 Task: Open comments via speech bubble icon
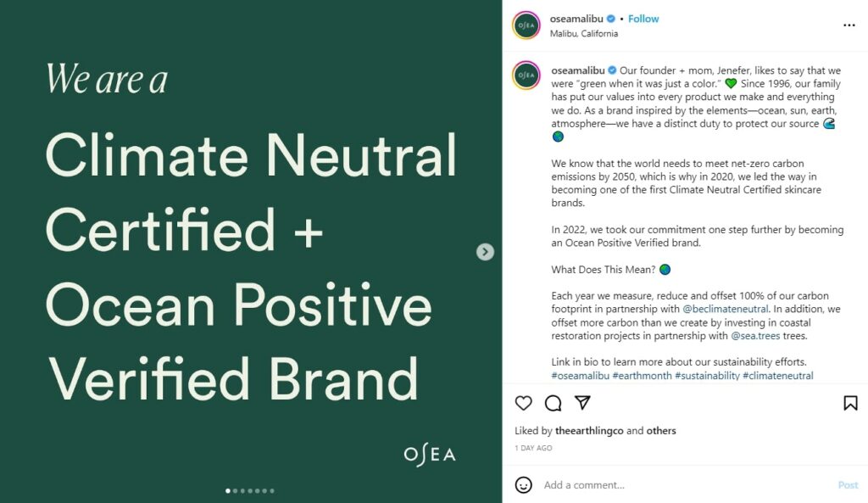[553, 403]
